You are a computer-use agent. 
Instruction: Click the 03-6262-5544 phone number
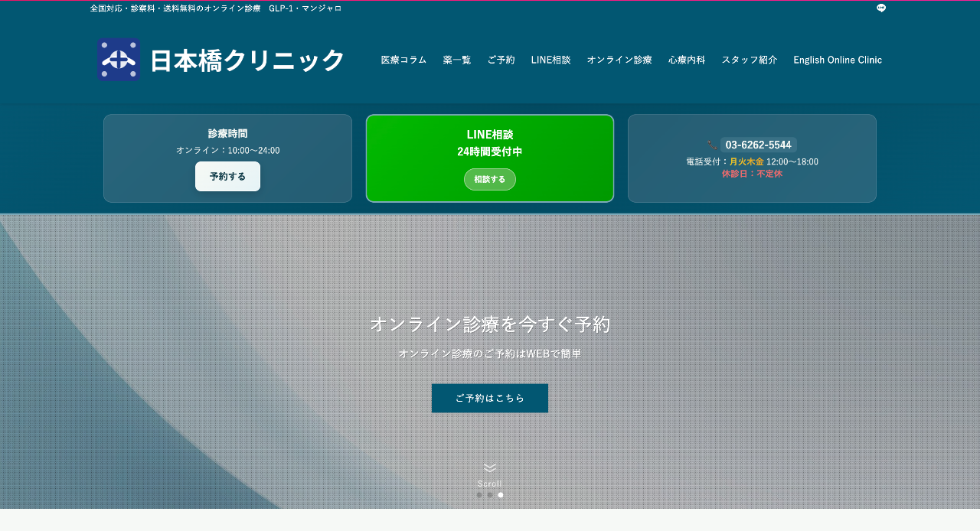pyautogui.click(x=758, y=145)
